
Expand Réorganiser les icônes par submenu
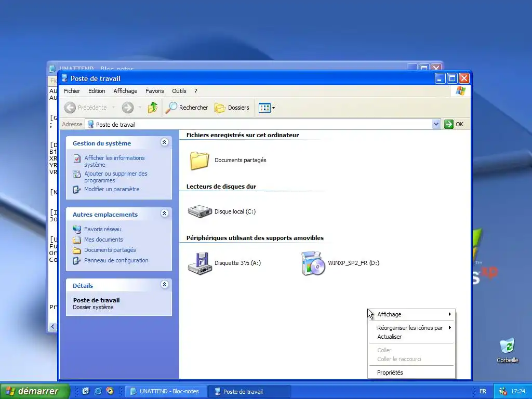coord(411,328)
